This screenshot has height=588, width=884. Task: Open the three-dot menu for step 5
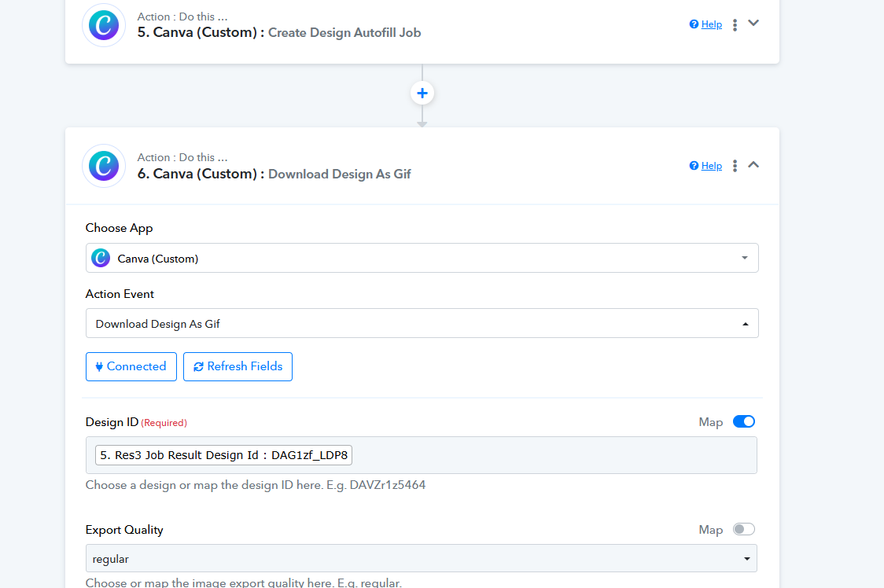pos(735,25)
